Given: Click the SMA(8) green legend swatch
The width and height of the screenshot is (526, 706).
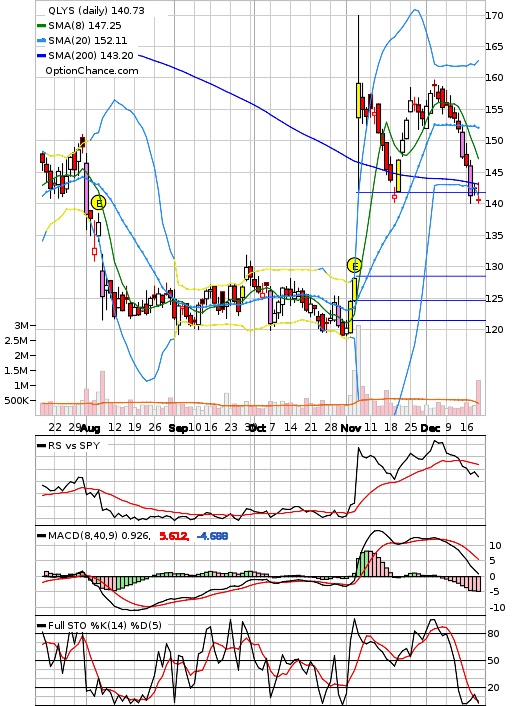Looking at the screenshot, I should click(x=41, y=26).
